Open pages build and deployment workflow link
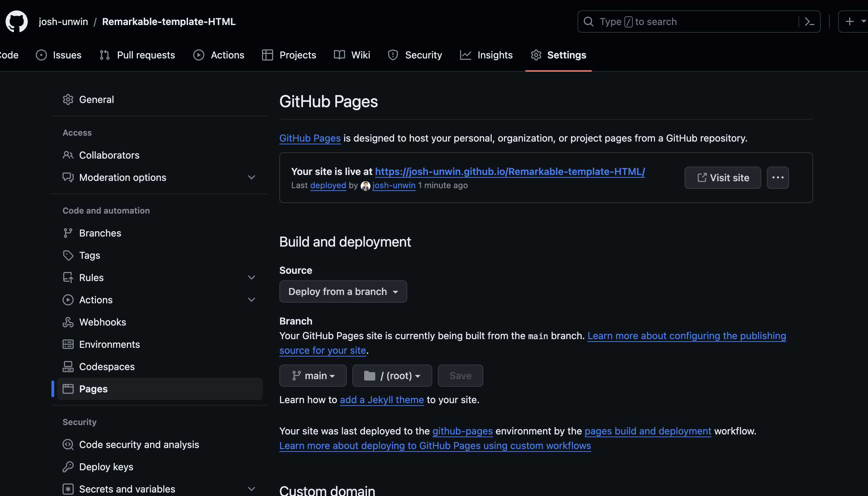 point(648,431)
